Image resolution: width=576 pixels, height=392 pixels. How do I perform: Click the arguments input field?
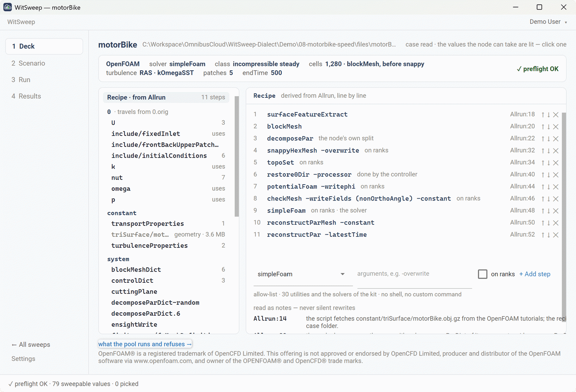click(414, 274)
